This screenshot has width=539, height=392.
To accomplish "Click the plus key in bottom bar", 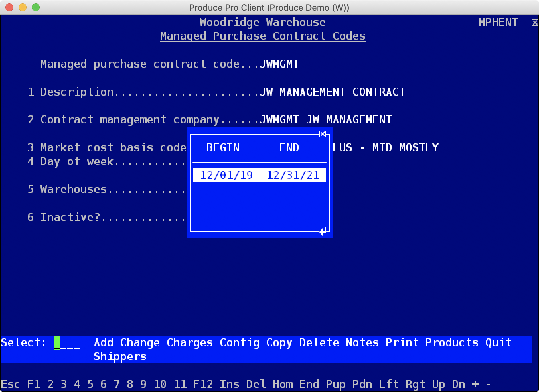I will tap(475, 384).
